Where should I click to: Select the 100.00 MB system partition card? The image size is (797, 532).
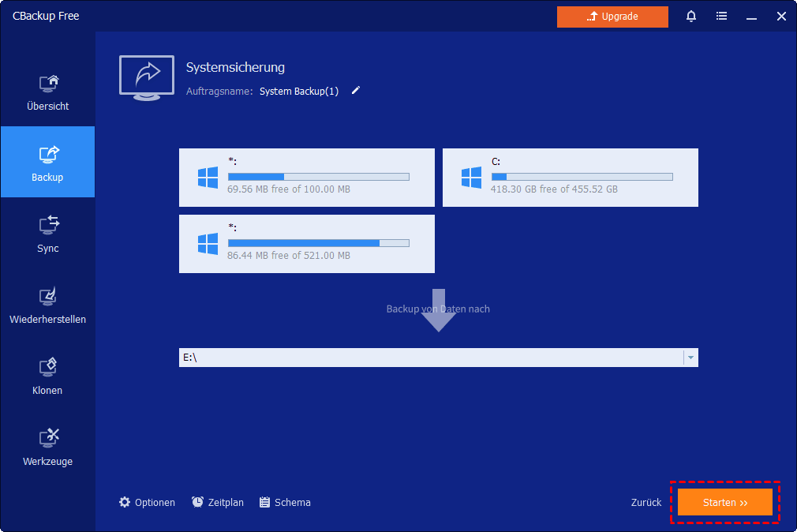coord(306,178)
